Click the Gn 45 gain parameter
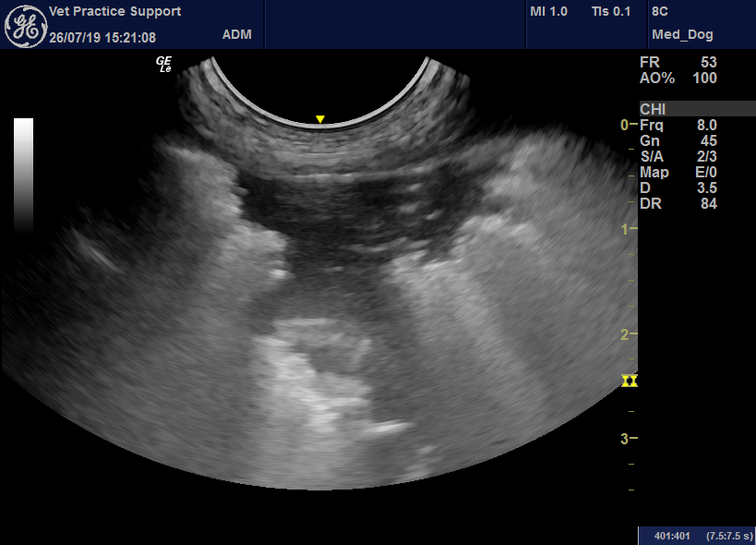756x545 pixels. pyautogui.click(x=678, y=140)
